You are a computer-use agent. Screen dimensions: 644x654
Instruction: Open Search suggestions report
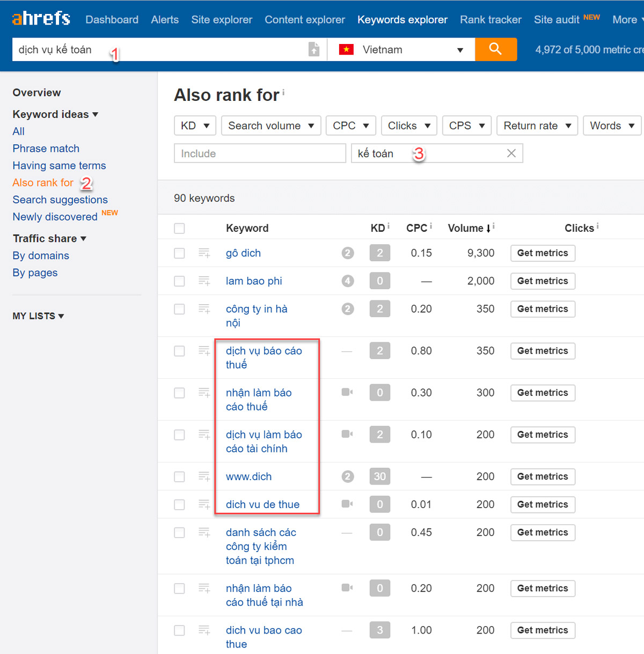pos(60,200)
